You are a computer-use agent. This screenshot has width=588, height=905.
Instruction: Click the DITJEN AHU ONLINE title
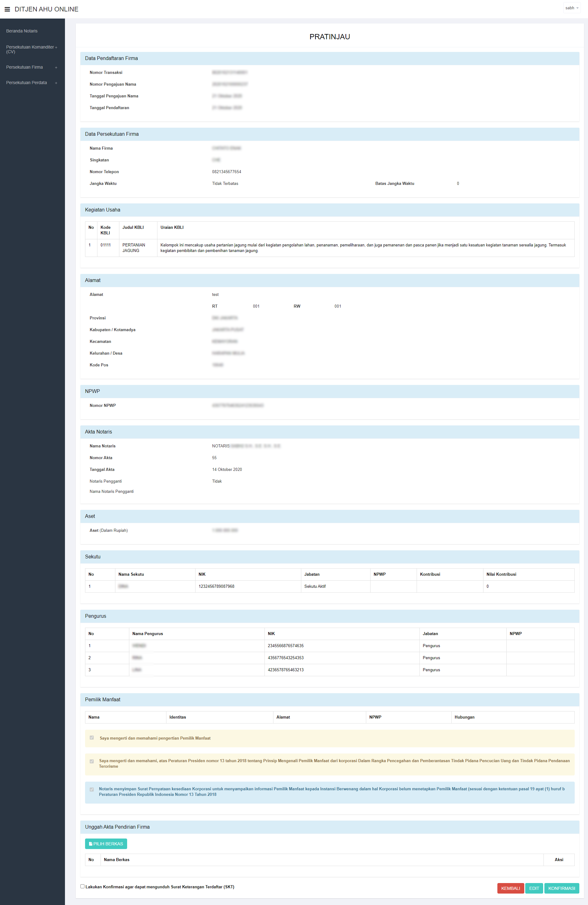click(x=46, y=9)
